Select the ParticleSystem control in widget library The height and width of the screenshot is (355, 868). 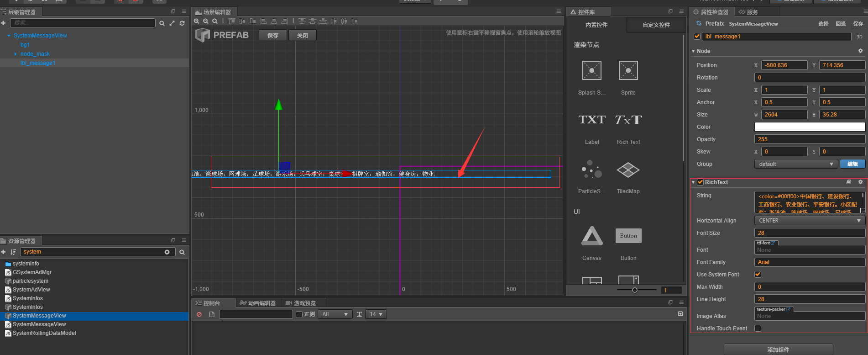(x=592, y=170)
